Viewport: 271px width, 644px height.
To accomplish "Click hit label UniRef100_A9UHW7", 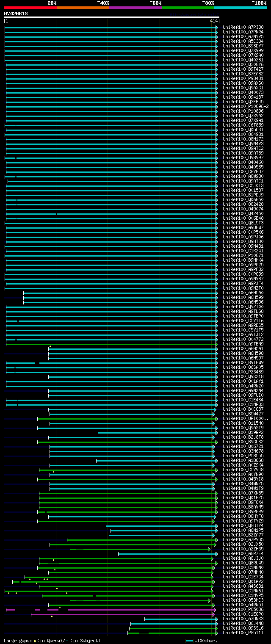I will (243, 227).
